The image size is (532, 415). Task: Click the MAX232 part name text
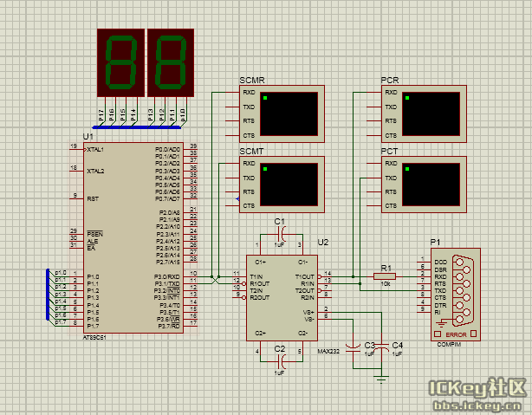328,351
